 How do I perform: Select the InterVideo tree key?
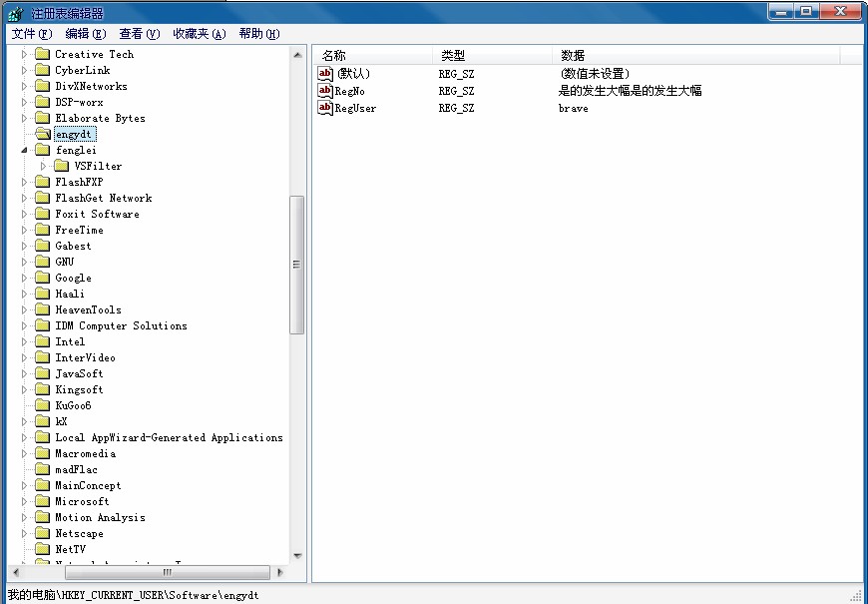pyautogui.click(x=85, y=357)
